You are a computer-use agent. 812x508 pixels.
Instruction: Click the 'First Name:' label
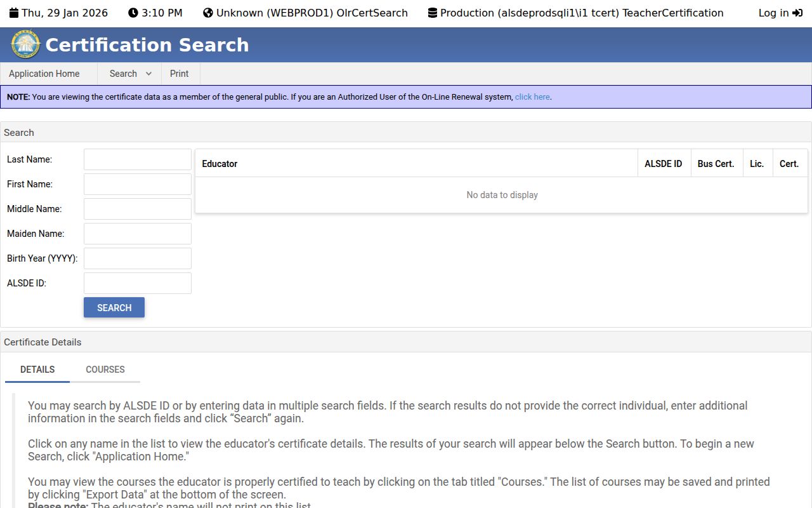point(30,184)
